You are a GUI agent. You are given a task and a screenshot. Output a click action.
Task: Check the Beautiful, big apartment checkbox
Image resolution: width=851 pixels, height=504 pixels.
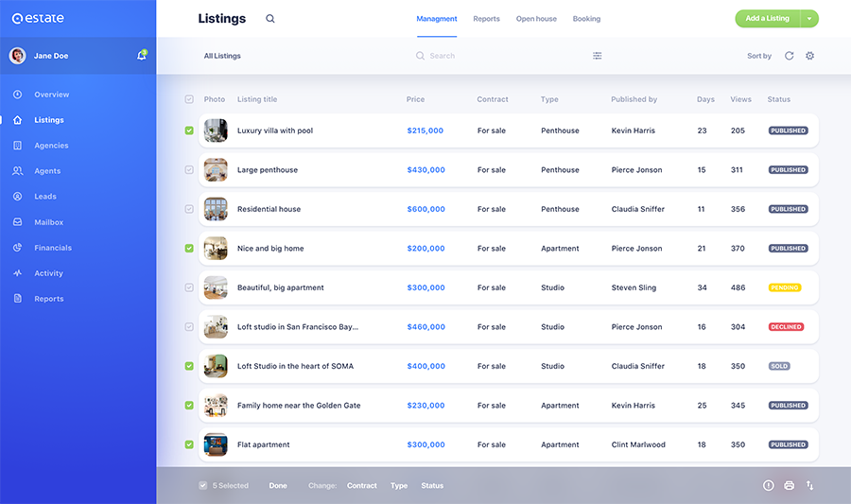click(x=189, y=287)
